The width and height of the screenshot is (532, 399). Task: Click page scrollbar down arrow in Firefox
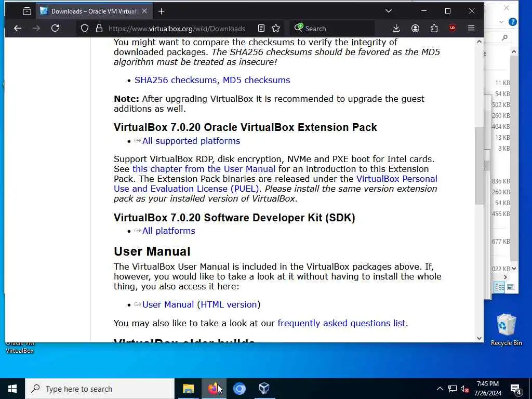click(x=479, y=338)
